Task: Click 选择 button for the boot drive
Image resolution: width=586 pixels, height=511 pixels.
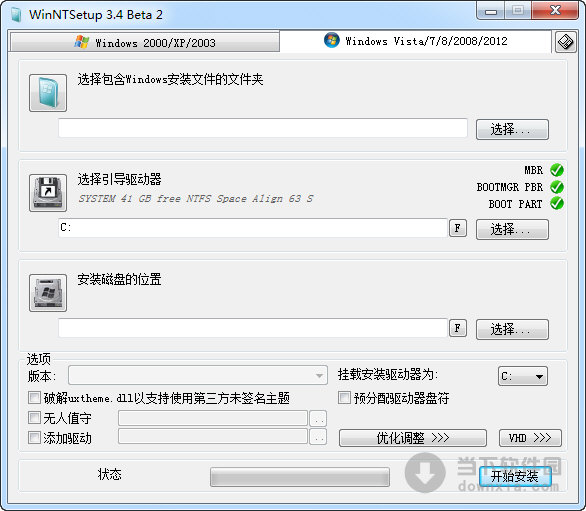Action: (512, 229)
